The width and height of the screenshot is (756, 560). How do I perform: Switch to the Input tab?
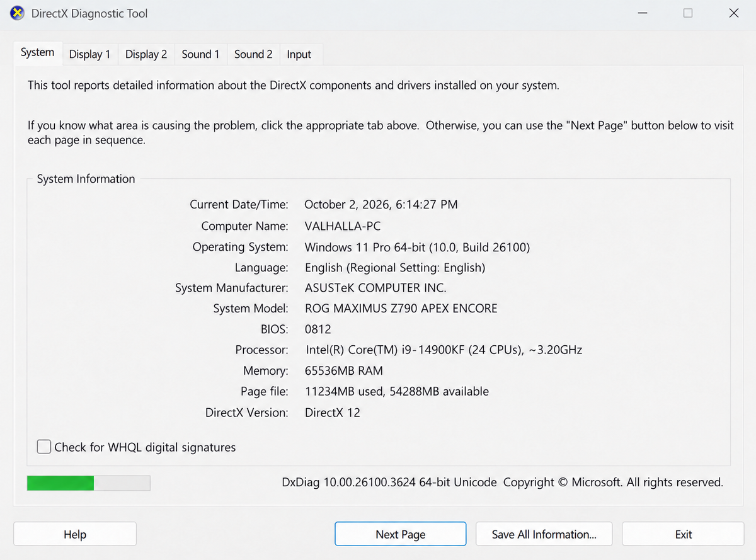299,54
